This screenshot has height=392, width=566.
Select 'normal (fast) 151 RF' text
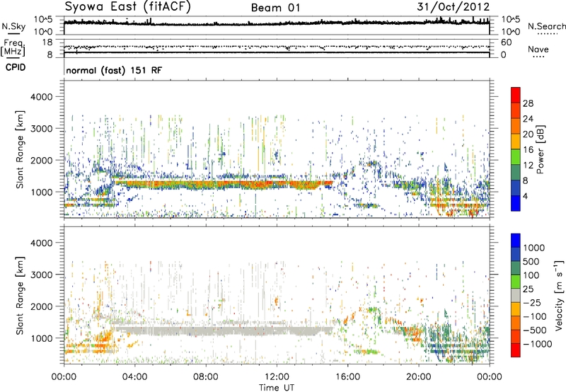pos(114,70)
